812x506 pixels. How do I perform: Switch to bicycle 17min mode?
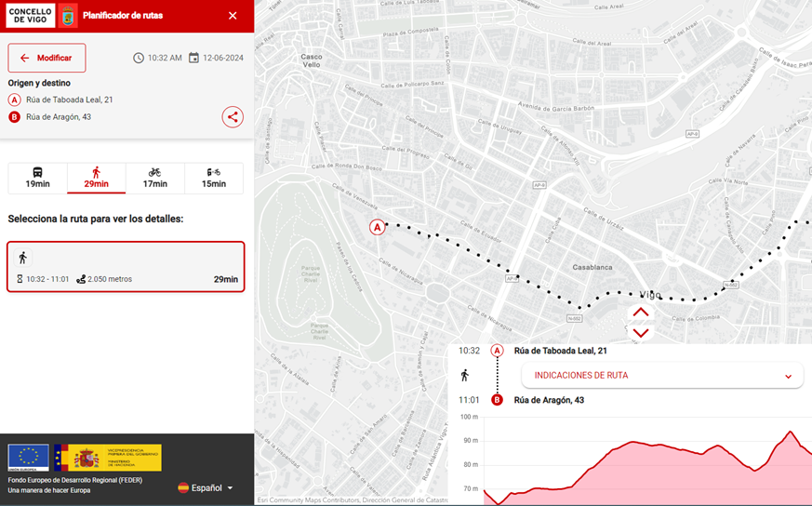[154, 178]
